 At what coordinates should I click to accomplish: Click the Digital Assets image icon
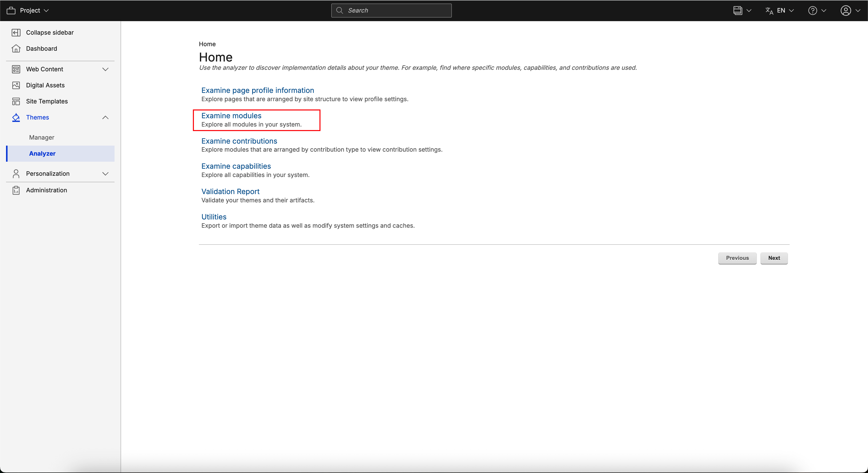pyautogui.click(x=16, y=85)
